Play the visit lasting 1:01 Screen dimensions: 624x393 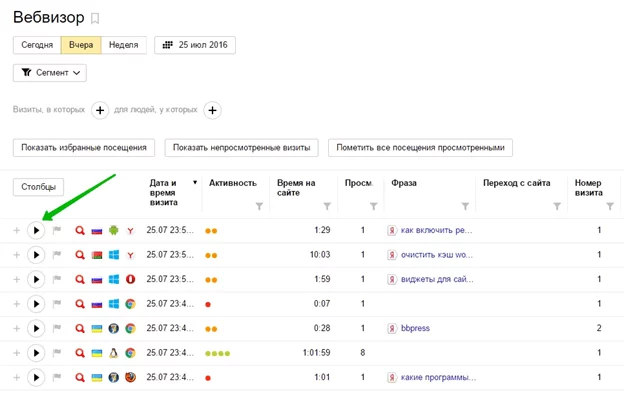[x=36, y=377]
